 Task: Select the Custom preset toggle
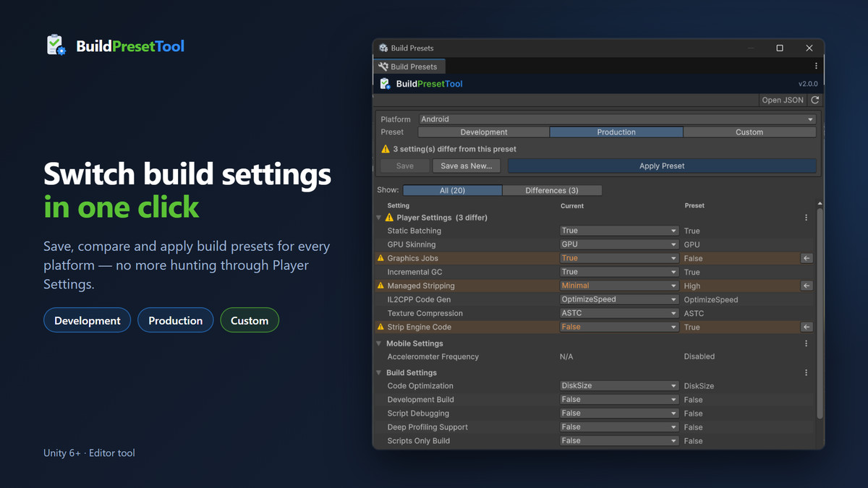pos(749,132)
